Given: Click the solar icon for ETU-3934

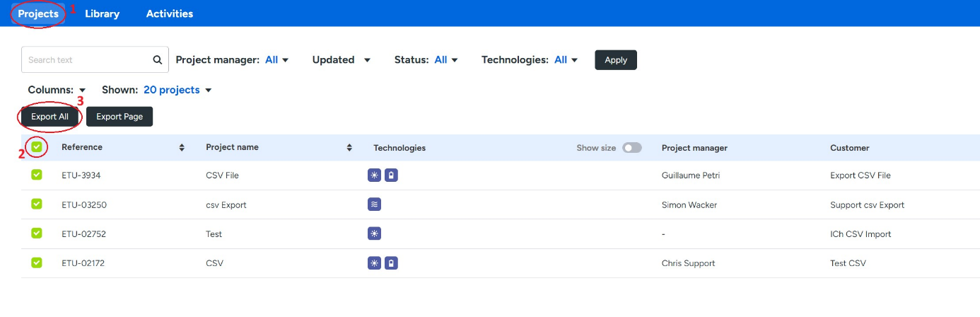Looking at the screenshot, I should 375,175.
